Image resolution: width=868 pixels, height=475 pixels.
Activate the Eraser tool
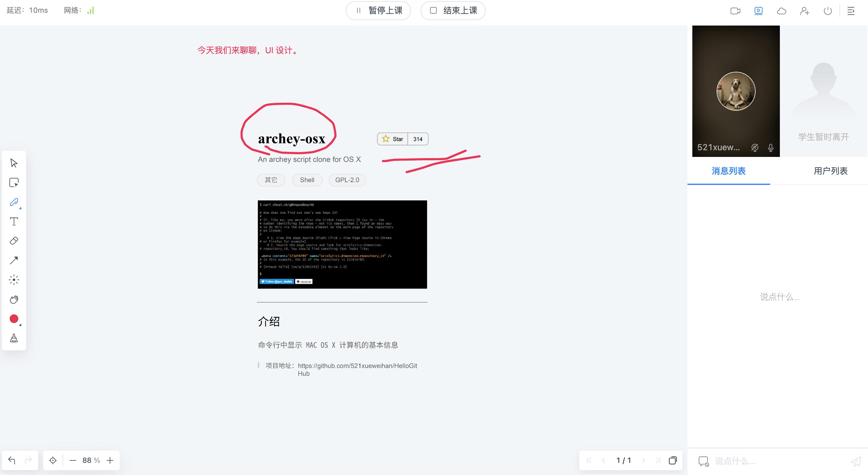click(14, 240)
